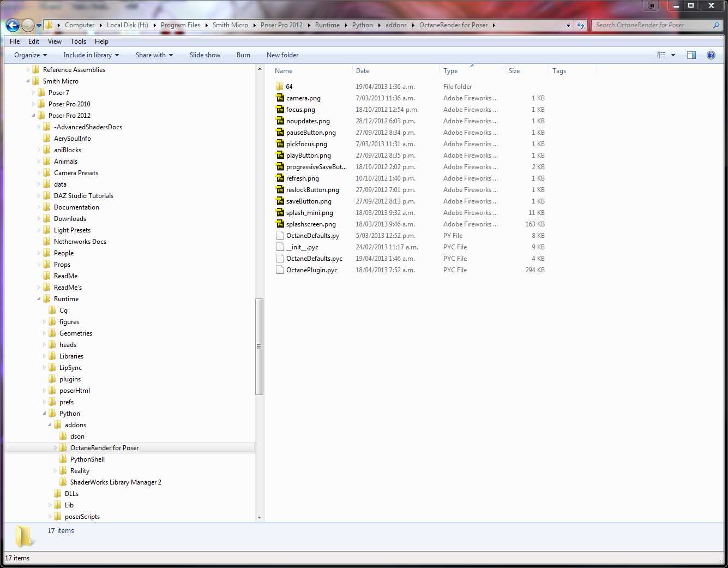Screen dimensions: 728x568
Task: Click the 64 folder icon
Action: click(280, 86)
